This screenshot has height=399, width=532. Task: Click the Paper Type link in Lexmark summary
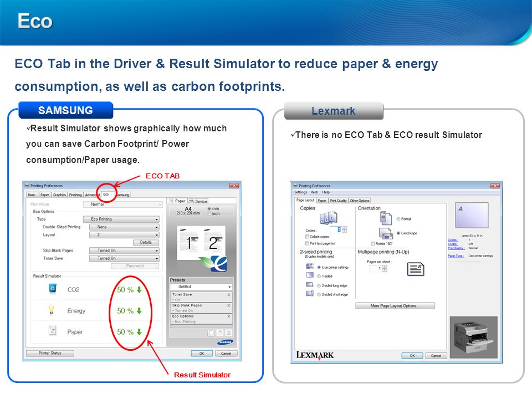pos(456,256)
